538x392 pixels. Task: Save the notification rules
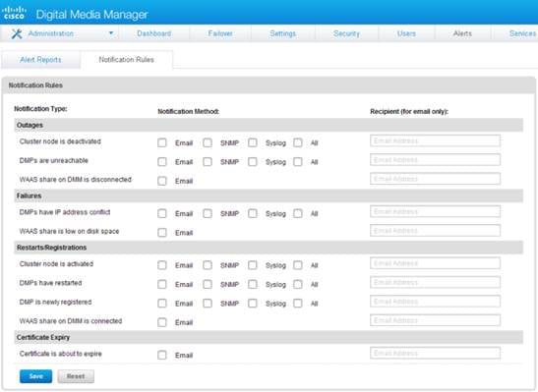[36, 376]
